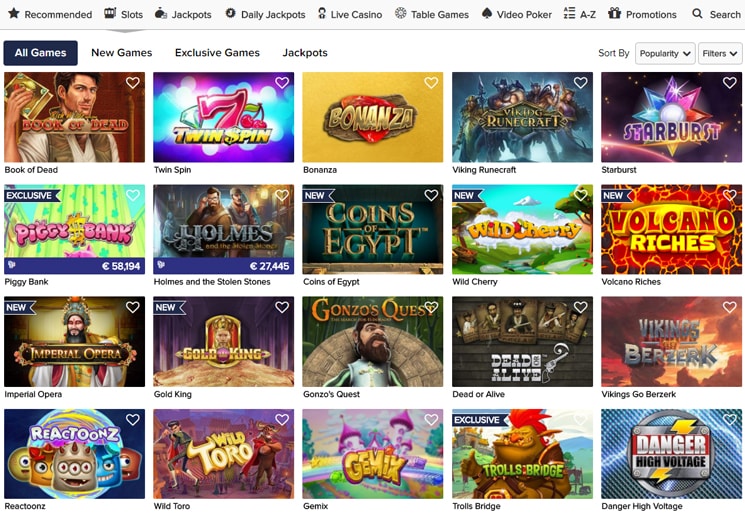Add Volcano Riches to favorites
Image resolution: width=745 pixels, height=513 pixels.
729,195
